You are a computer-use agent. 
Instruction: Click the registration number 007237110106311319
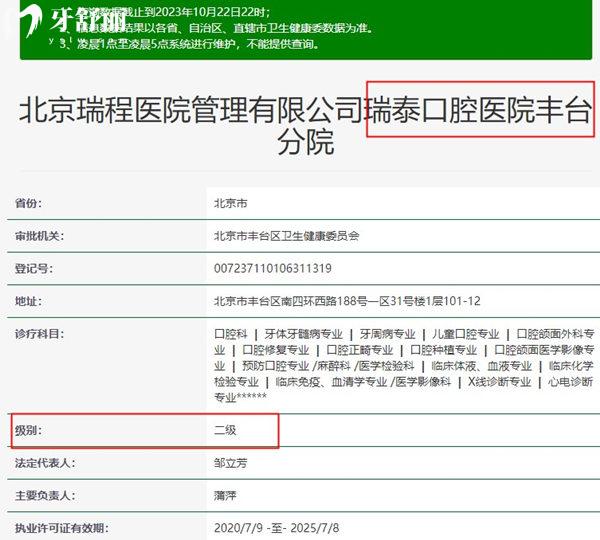coord(273,269)
